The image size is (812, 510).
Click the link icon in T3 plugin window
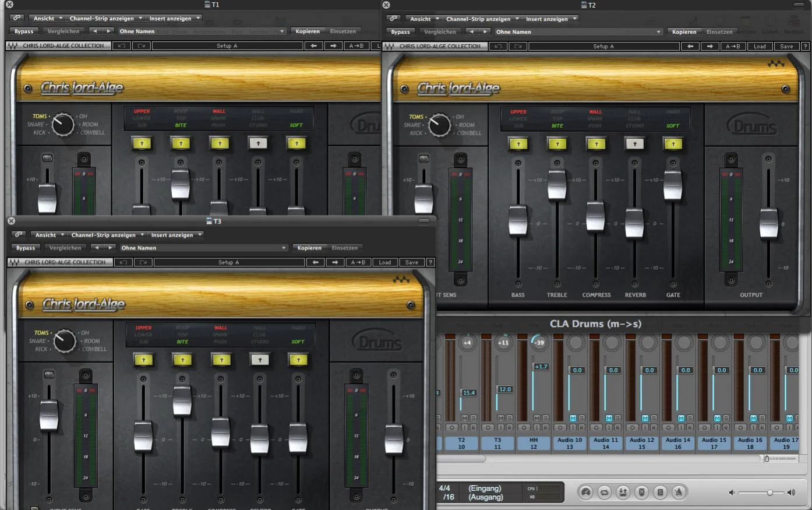[x=19, y=235]
